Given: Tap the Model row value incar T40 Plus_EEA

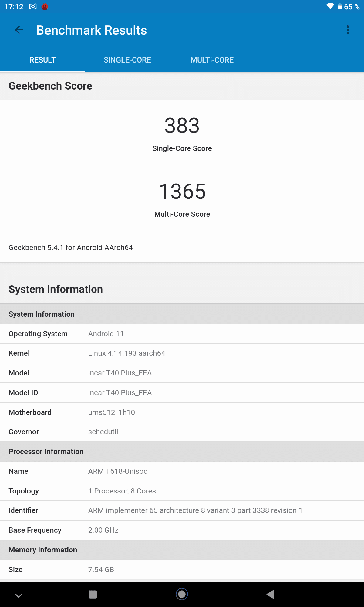Looking at the screenshot, I should click(120, 373).
